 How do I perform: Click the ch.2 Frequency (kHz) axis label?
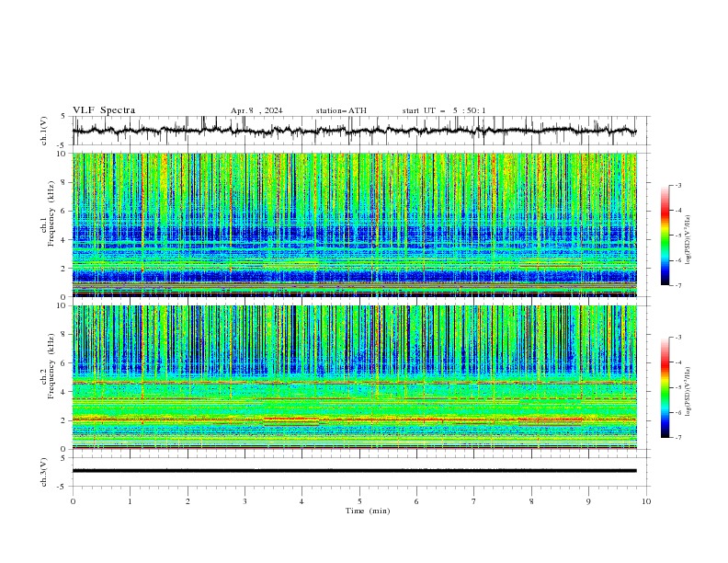pos(49,366)
